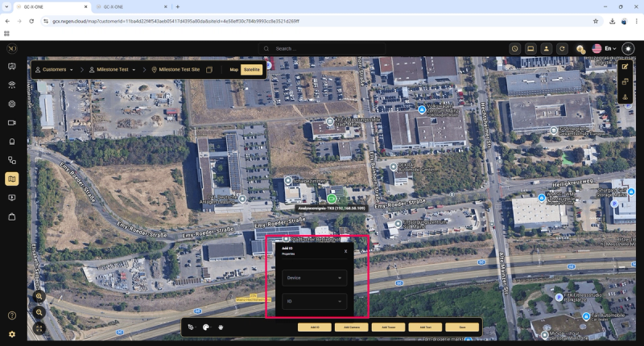This screenshot has height=346, width=644.
Task: Click the browser address bar
Action: coord(320,21)
